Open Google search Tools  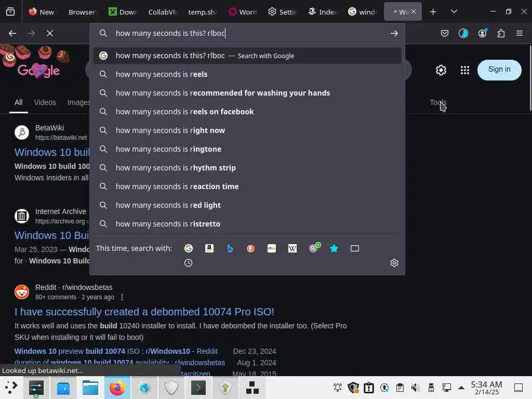pyautogui.click(x=438, y=102)
